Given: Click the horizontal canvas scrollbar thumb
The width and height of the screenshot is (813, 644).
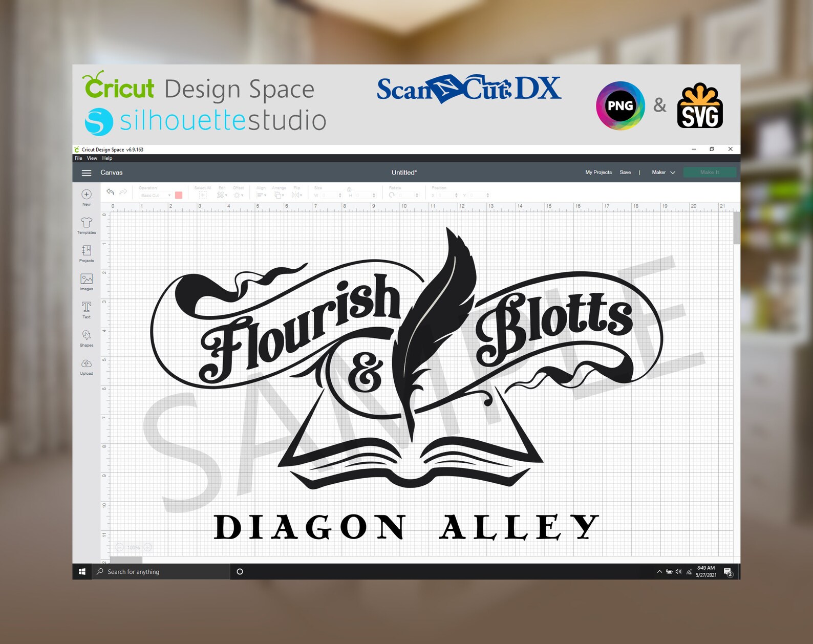Looking at the screenshot, I should [x=126, y=560].
